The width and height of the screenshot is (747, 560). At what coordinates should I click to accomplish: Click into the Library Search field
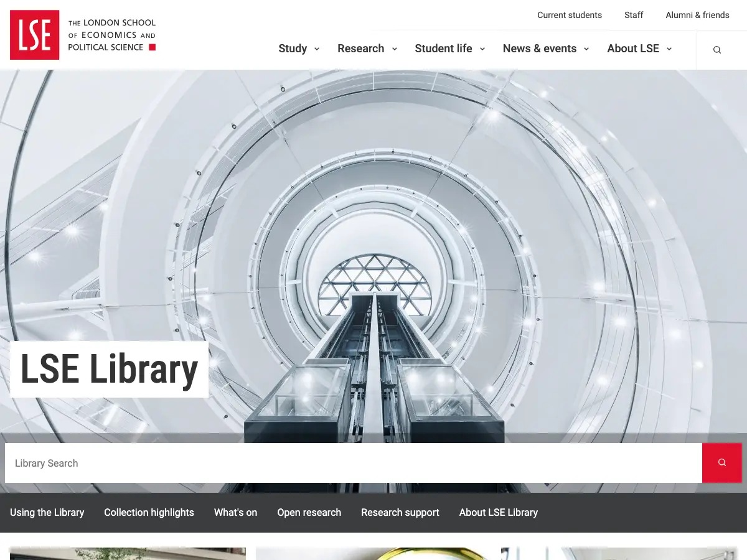point(354,463)
